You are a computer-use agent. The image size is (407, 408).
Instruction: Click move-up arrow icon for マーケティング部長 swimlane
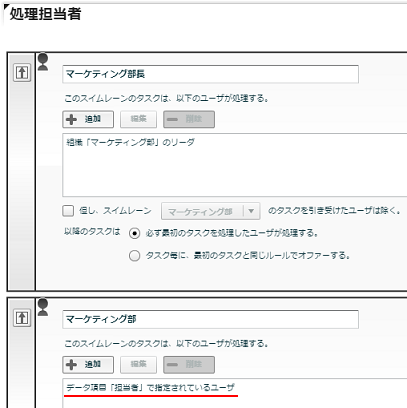[22, 72]
